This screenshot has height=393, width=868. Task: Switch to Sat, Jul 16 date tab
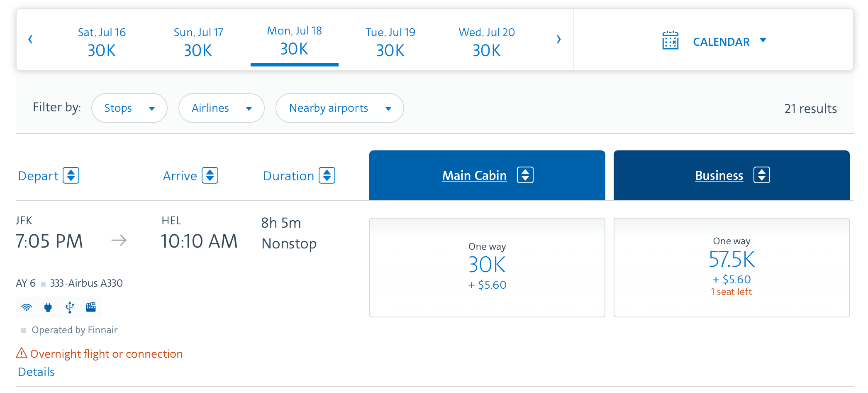(102, 42)
